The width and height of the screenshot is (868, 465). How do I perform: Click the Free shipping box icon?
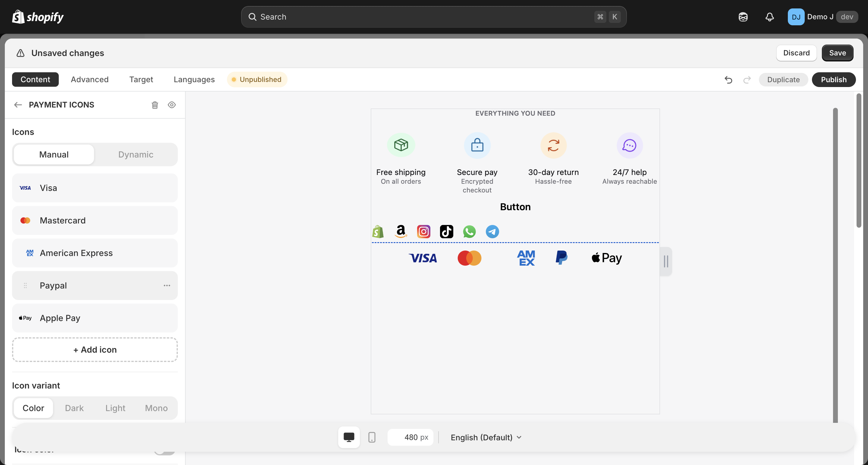point(401,145)
